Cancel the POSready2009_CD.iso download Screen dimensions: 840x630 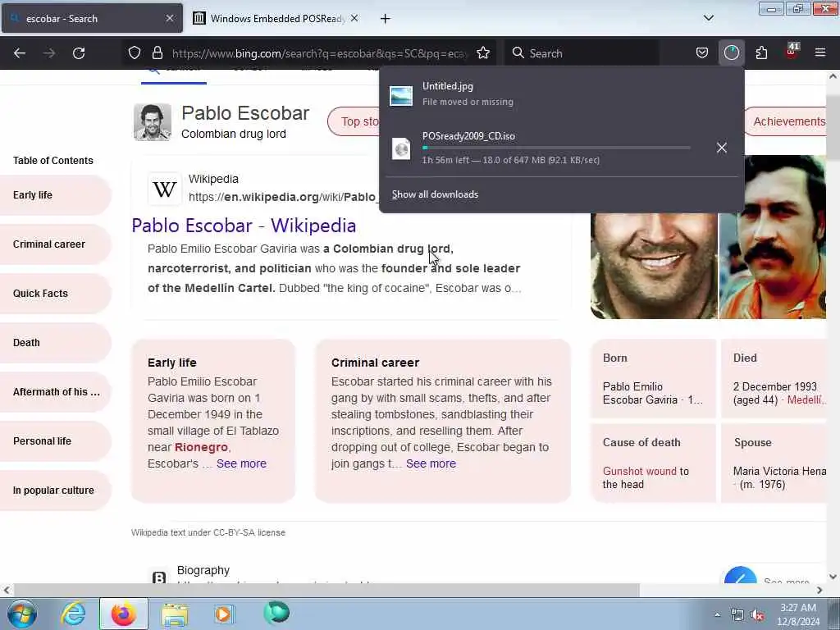722,148
